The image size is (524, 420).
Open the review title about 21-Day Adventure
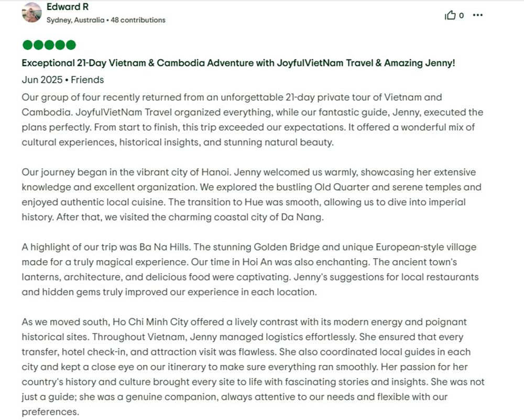[238, 63]
